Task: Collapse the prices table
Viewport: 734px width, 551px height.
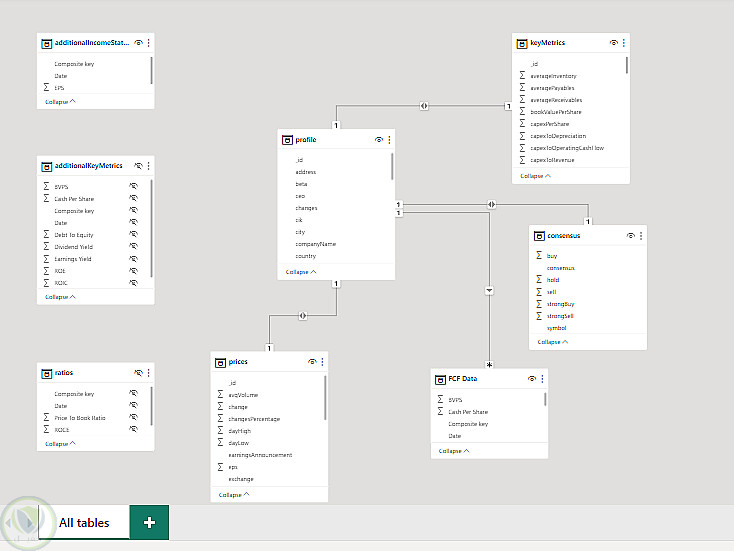Action: click(x=234, y=494)
